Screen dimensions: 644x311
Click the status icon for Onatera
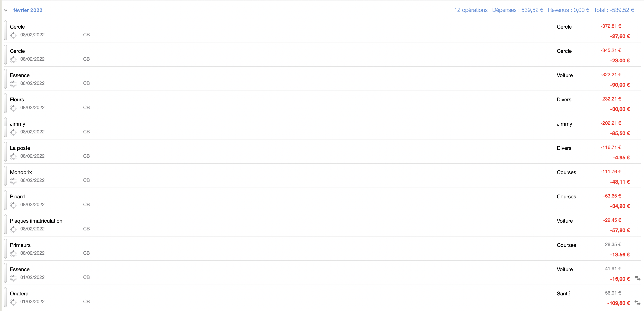[13, 302]
